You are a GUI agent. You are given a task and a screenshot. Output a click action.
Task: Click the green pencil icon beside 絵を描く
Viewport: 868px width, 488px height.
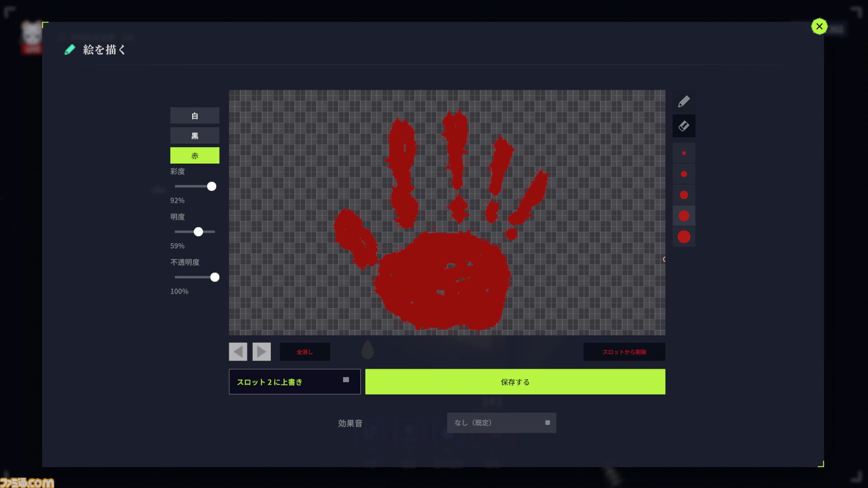tap(70, 50)
